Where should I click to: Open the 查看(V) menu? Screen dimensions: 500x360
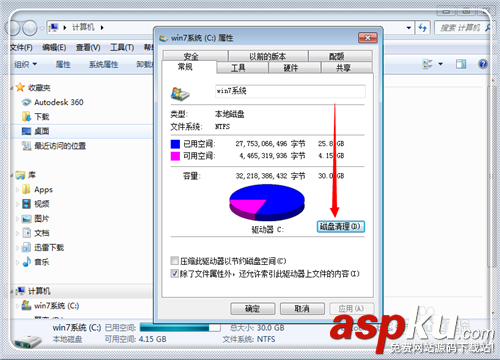88,48
